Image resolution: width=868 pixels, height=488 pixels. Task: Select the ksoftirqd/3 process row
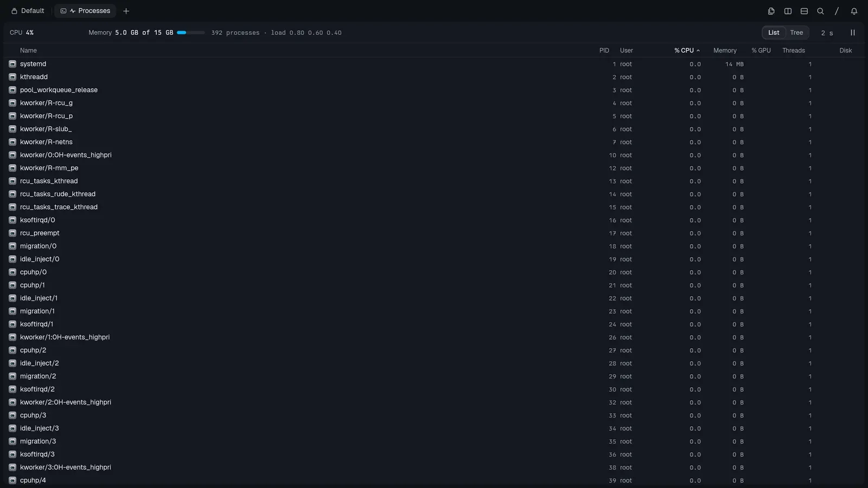coord(434,454)
